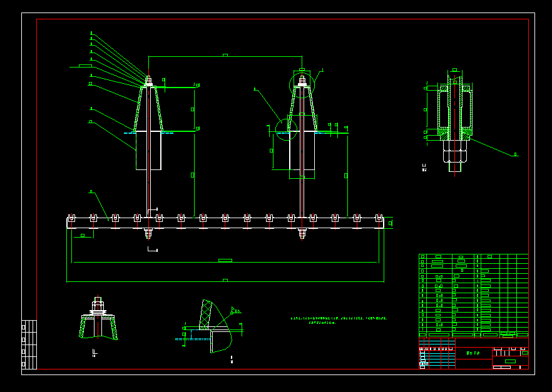Select the rightmost clamp on the horizontal rail
Image resolution: width=552 pixels, height=392 pixels.
pos(379,218)
